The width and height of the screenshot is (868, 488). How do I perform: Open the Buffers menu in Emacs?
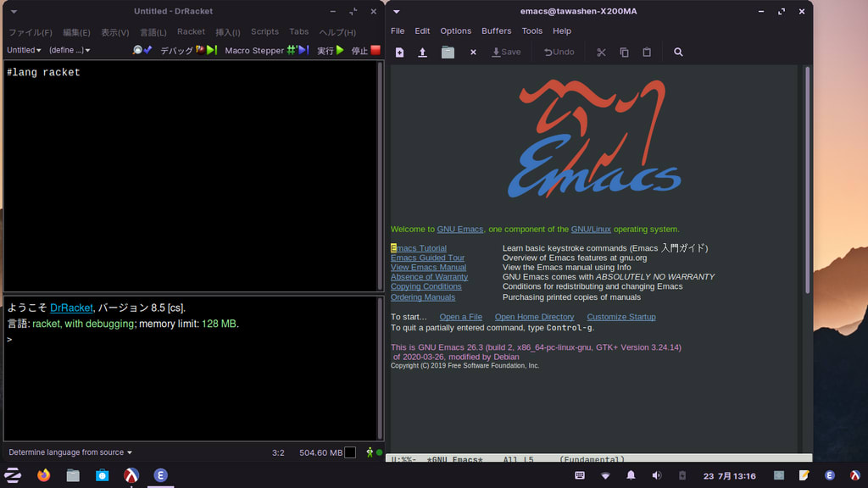point(497,31)
